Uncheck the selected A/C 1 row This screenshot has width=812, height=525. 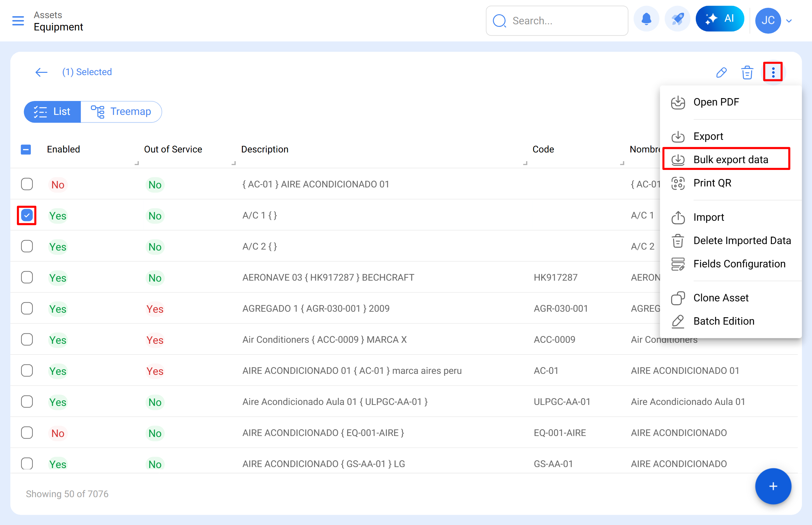pos(27,215)
